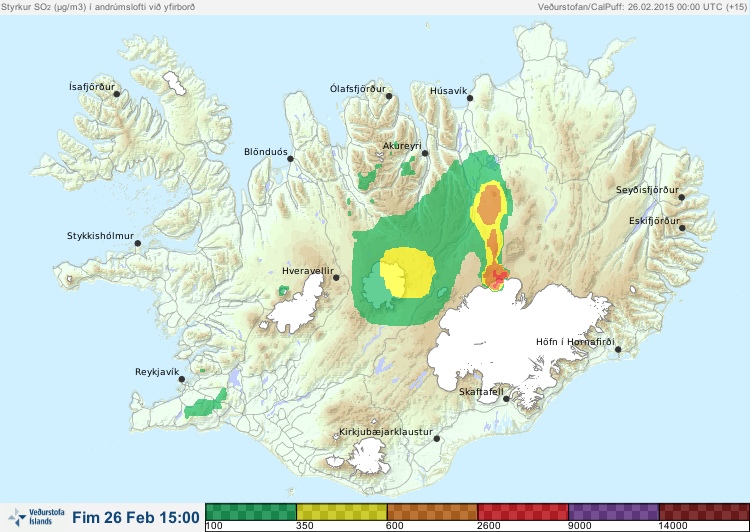
Task: Click the orange 600 legend swatch
Action: pyautogui.click(x=432, y=512)
